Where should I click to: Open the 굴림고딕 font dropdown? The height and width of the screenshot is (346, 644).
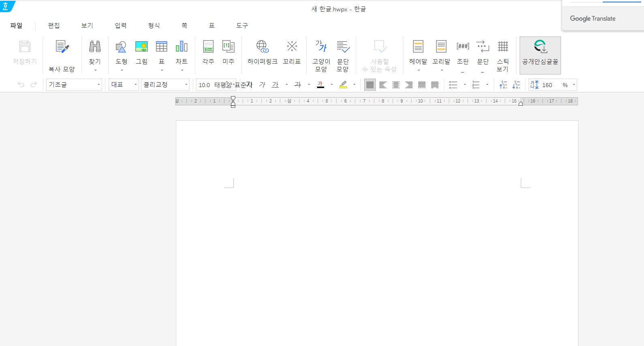165,85
